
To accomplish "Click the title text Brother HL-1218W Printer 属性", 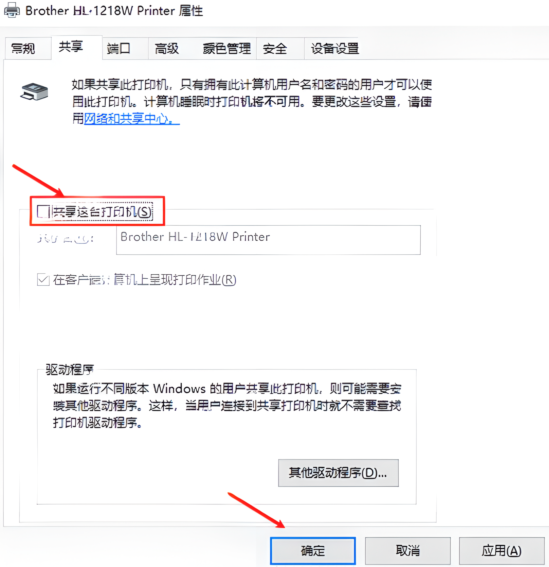I will (114, 10).
